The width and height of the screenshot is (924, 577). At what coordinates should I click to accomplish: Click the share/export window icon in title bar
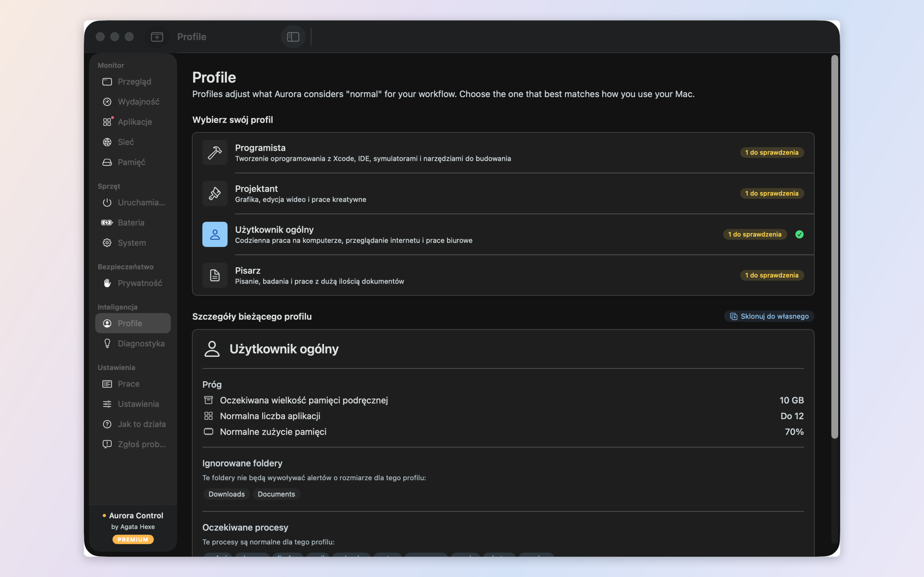157,37
